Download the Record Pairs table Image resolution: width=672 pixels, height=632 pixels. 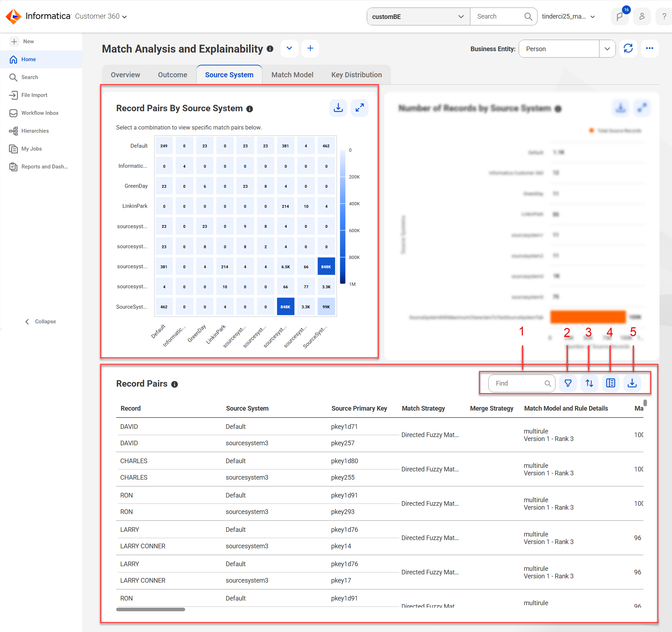(632, 383)
